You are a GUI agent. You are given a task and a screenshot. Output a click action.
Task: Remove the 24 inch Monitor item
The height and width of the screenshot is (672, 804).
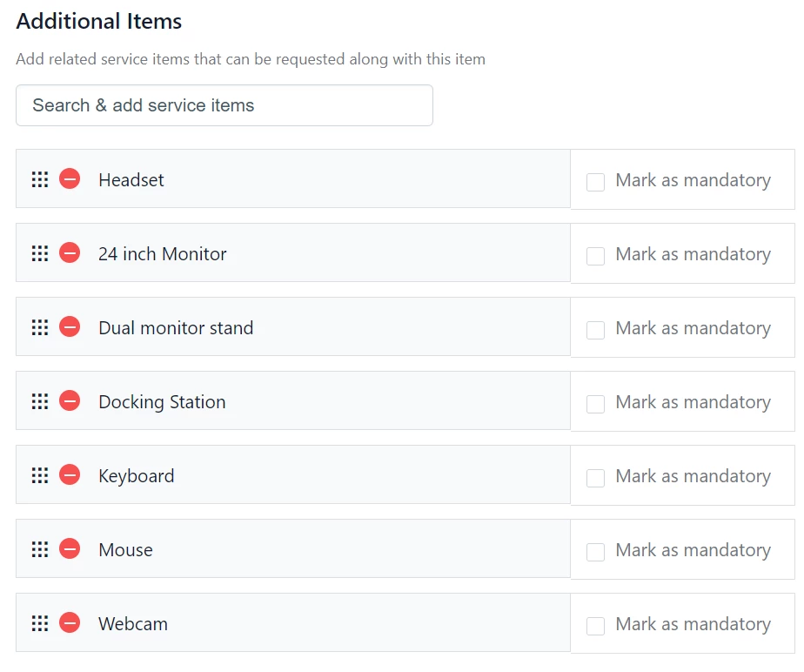coord(70,253)
